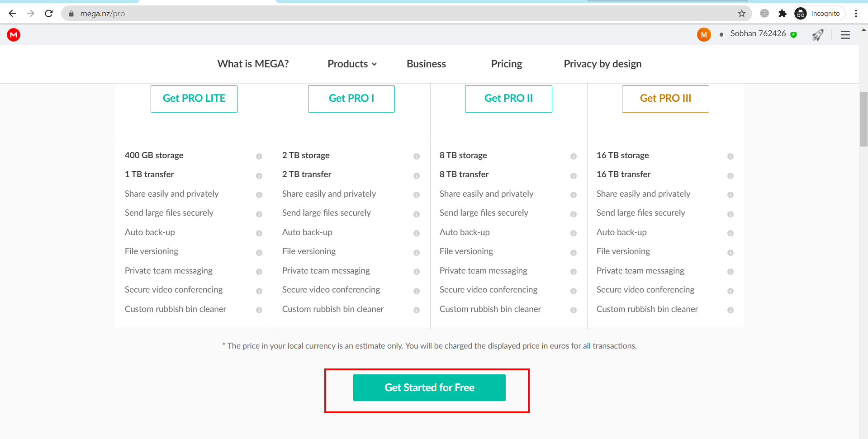This screenshot has height=439, width=868.
Task: Open Chrome's three-dot menu
Action: coord(856,14)
